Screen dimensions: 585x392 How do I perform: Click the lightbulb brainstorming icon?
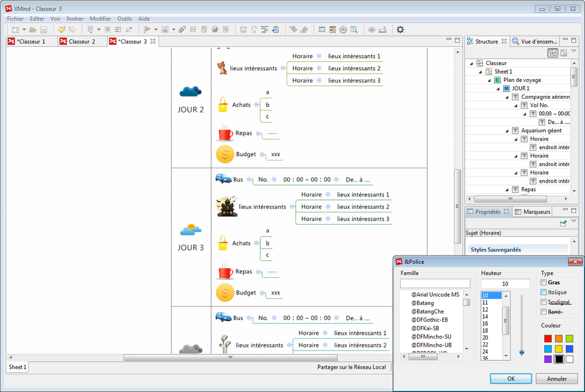pos(254,29)
